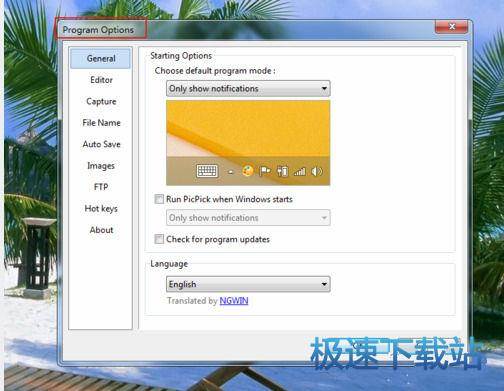Click the network signal icon in preview

(x=299, y=172)
